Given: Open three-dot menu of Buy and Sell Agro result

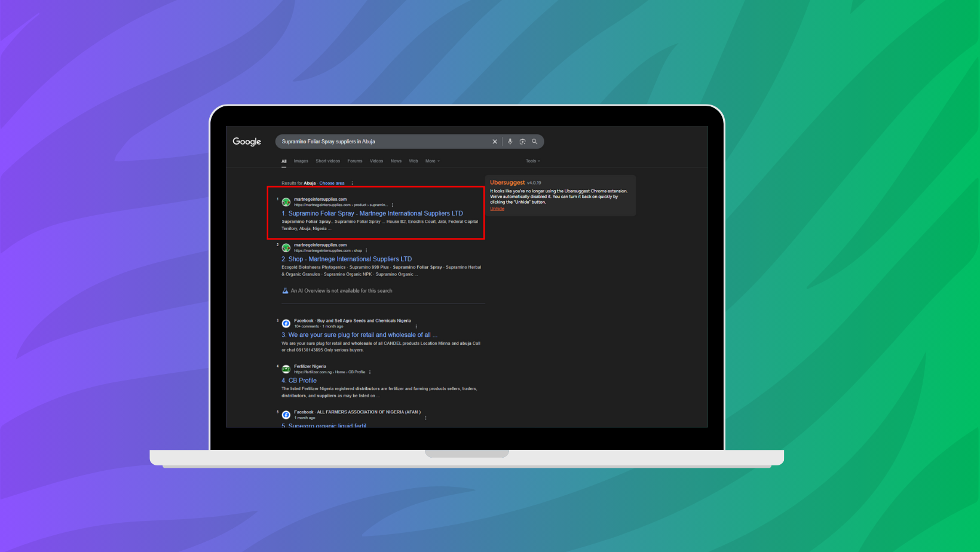Looking at the screenshot, I should (x=416, y=327).
